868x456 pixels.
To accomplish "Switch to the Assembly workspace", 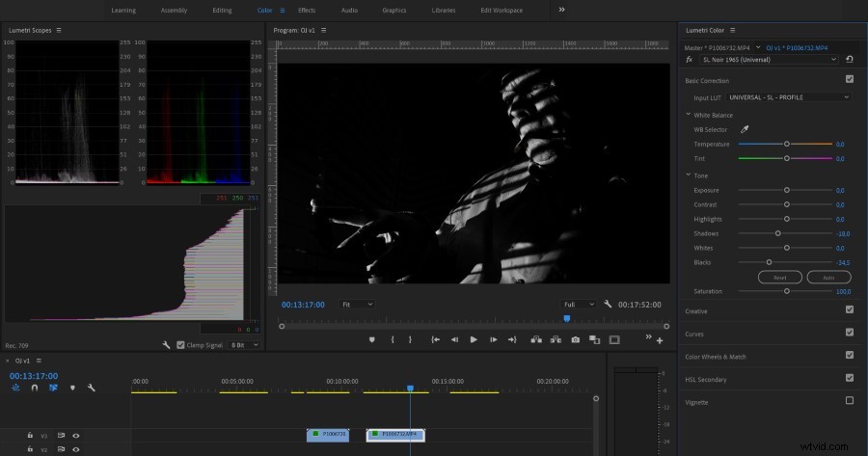I will tap(174, 10).
